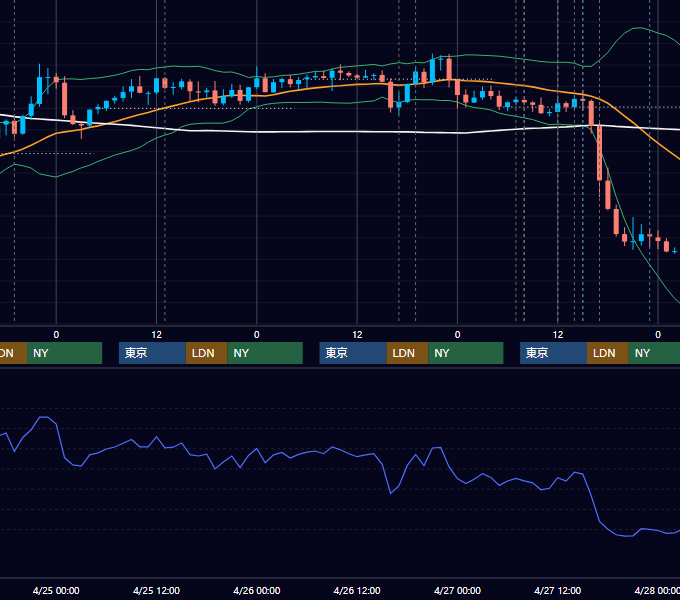The width and height of the screenshot is (680, 600).
Task: Click hour label 0 above 4/26 00:00
Action: [x=257, y=335]
